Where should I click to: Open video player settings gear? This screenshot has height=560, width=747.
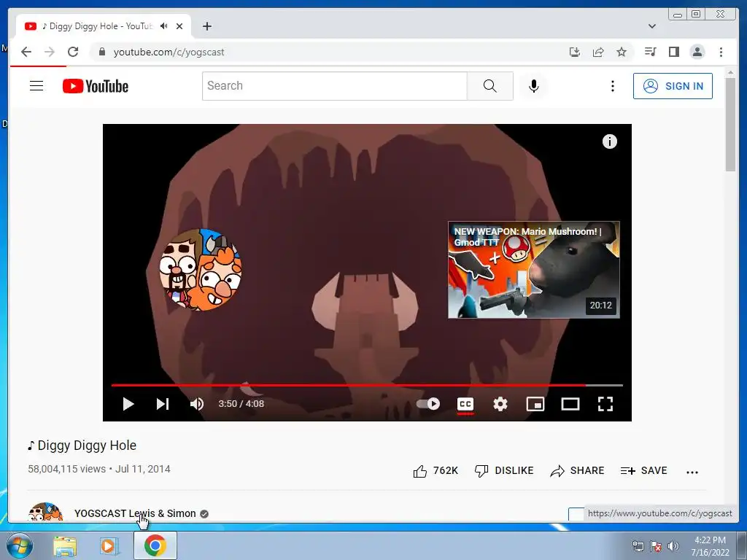500,404
